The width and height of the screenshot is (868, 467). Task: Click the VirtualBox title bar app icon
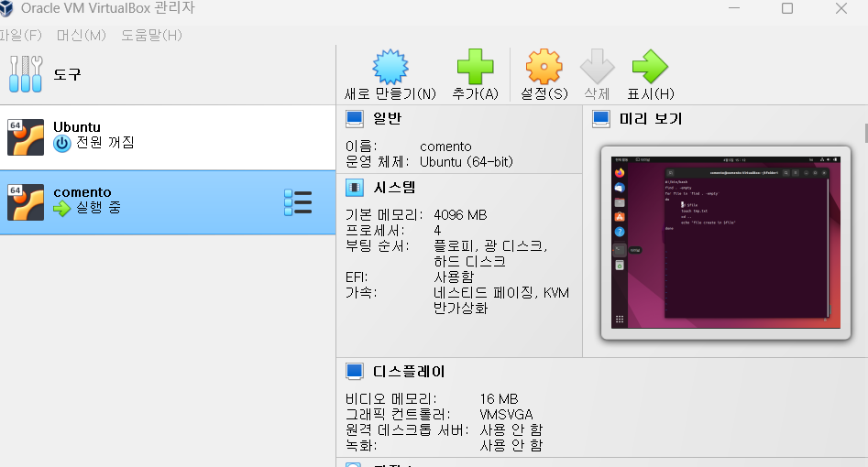point(6,8)
